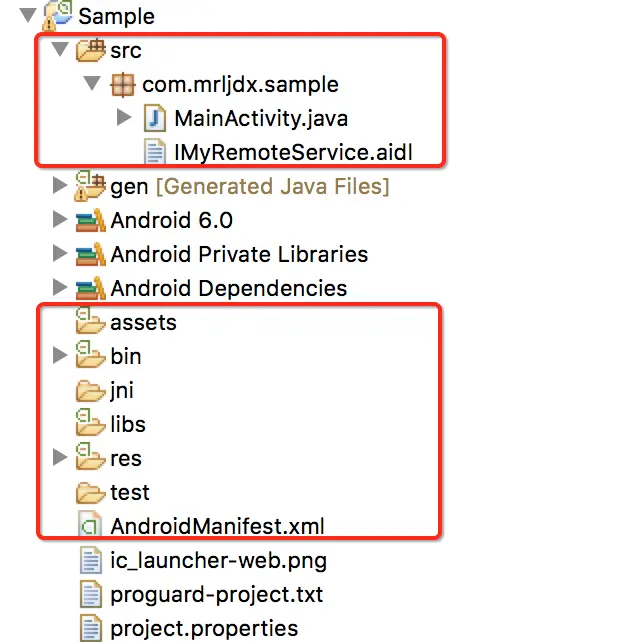Collapse the com.mrljdx.sample package arrow

[92, 84]
